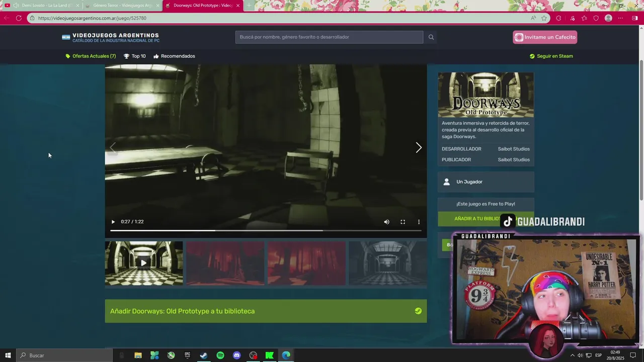Open the ESP language selector

pyautogui.click(x=598, y=355)
